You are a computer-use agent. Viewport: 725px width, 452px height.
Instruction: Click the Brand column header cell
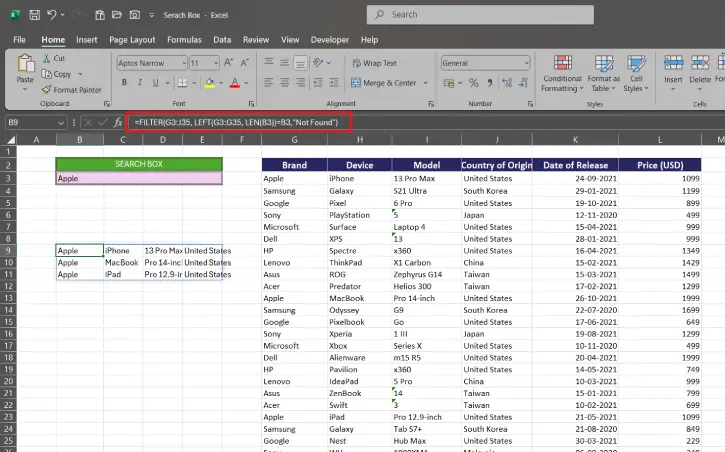coord(295,165)
